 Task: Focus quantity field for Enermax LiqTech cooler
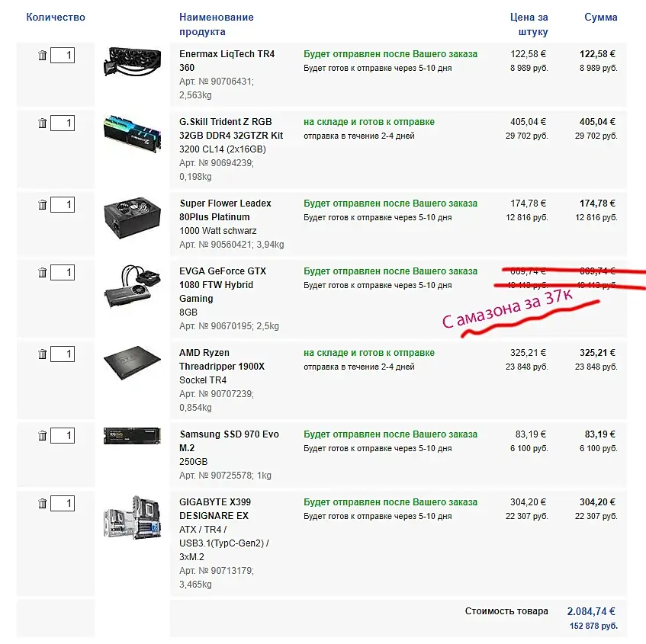pos(63,55)
